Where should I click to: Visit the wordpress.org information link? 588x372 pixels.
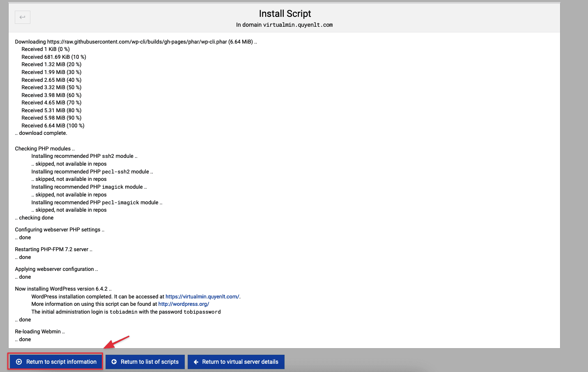click(184, 304)
